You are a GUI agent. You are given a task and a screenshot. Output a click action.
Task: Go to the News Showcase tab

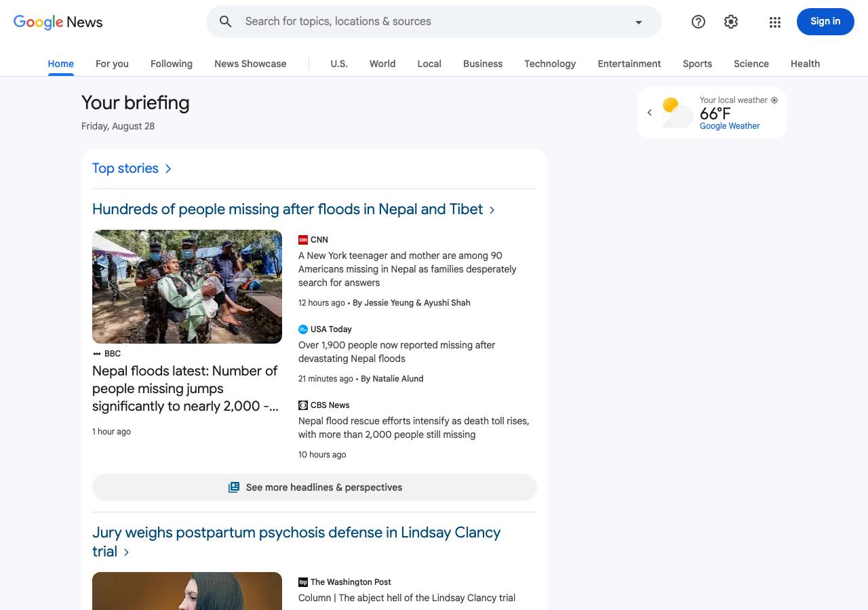pyautogui.click(x=250, y=64)
